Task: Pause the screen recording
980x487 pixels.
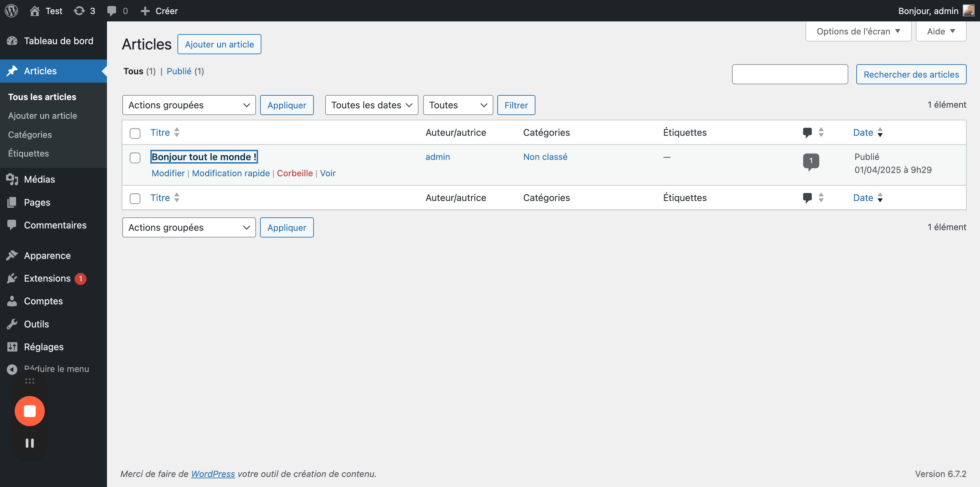Action: tap(30, 443)
